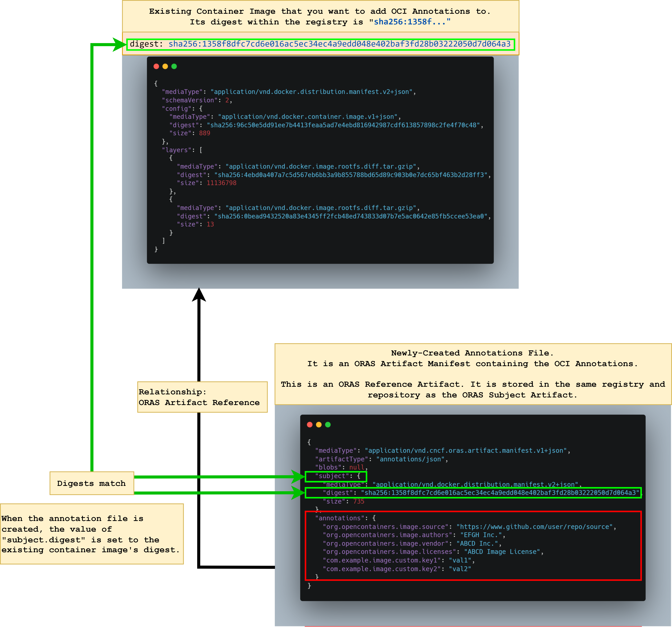Image resolution: width=672 pixels, height=627 pixels.
Task: Click the green dot in lower code window
Action: coord(328,424)
